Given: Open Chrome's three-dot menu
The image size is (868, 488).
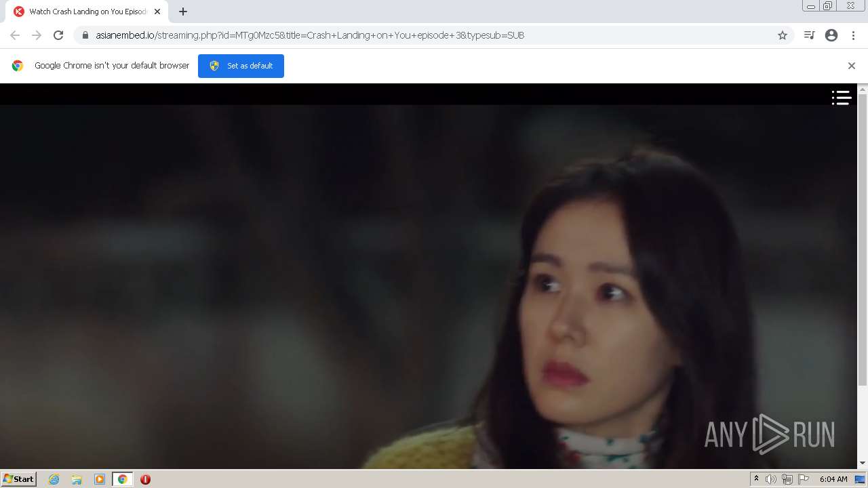Looking at the screenshot, I should (x=853, y=35).
